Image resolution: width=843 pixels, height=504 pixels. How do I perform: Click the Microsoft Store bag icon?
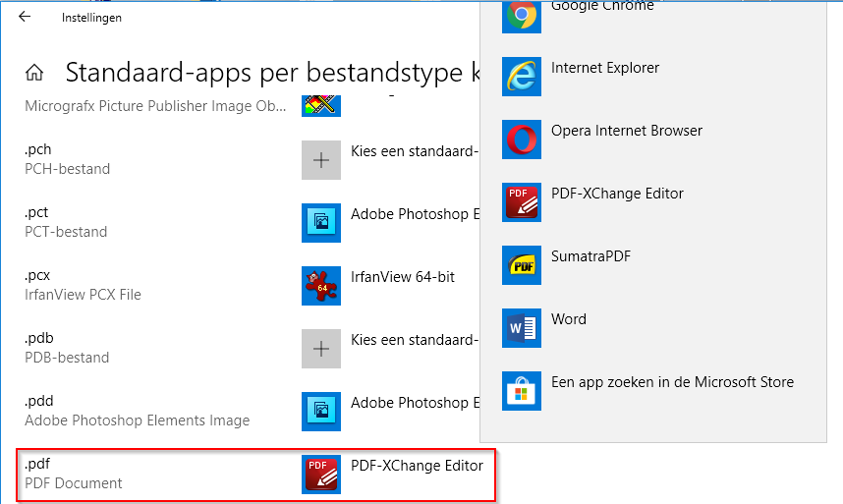tap(521, 391)
